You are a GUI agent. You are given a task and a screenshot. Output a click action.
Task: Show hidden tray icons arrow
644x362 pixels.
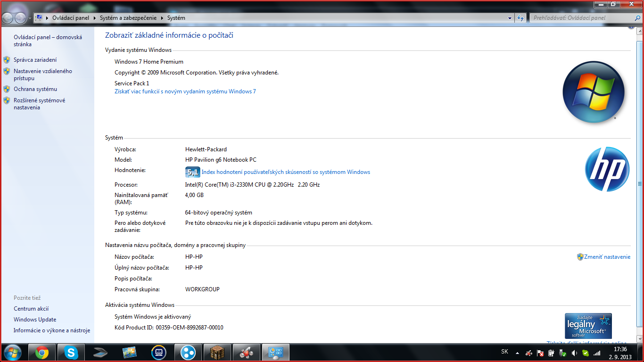click(x=518, y=353)
